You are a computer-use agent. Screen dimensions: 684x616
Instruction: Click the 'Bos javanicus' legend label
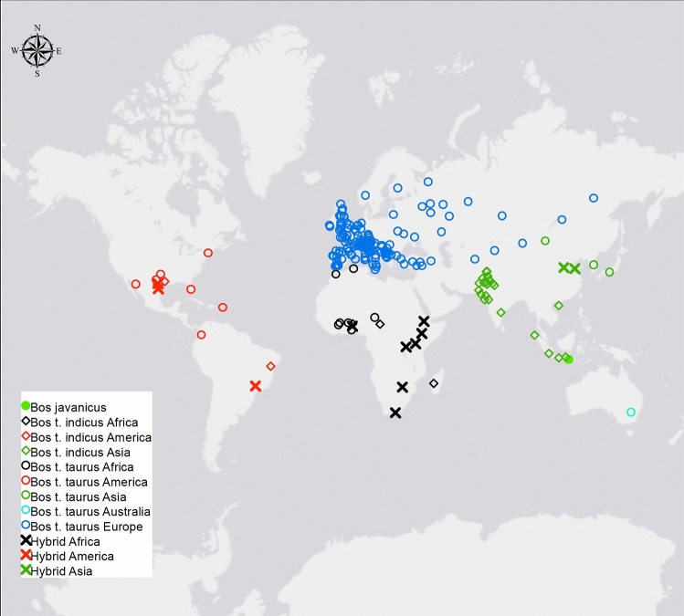coord(68,407)
